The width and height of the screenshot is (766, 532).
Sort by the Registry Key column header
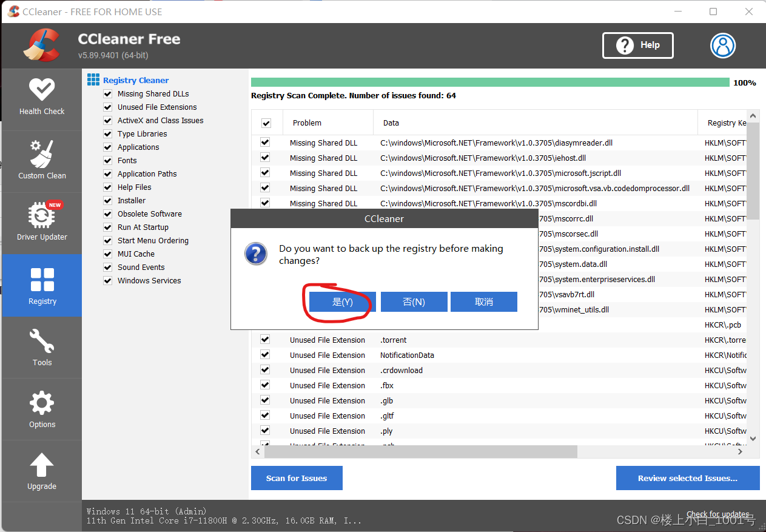tap(722, 123)
